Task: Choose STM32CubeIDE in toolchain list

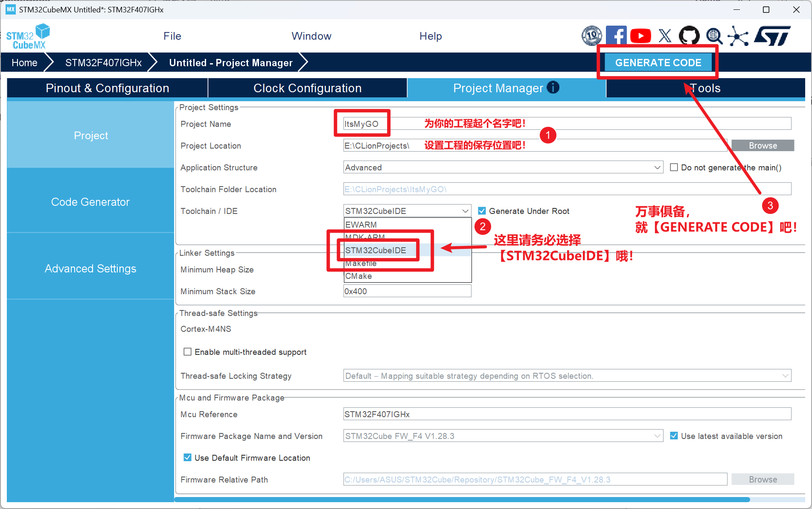Action: tap(376, 250)
